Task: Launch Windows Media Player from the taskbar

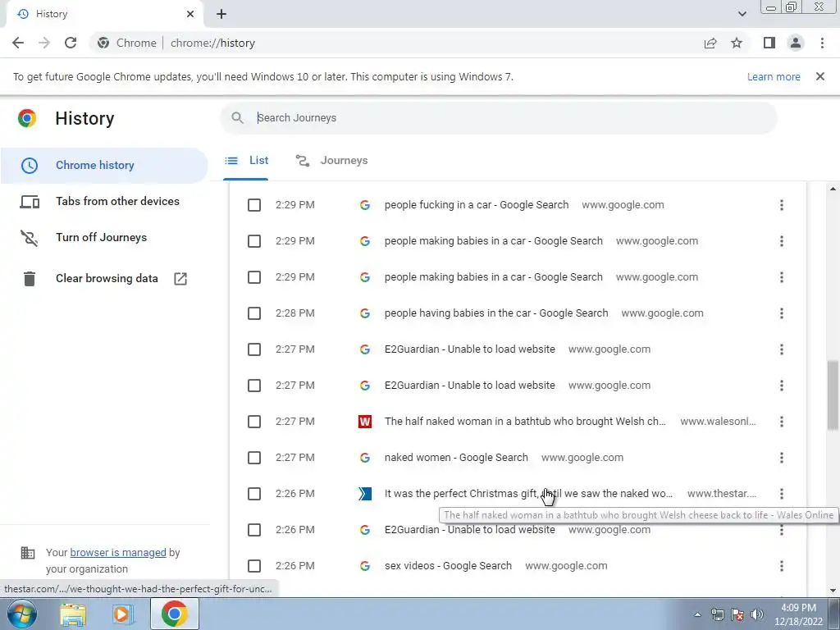Action: coord(122,614)
